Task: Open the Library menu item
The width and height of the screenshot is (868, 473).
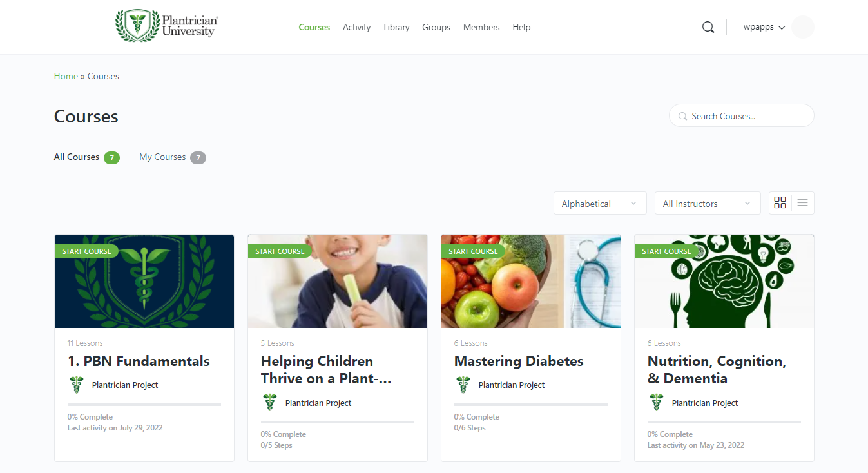Action: (396, 27)
